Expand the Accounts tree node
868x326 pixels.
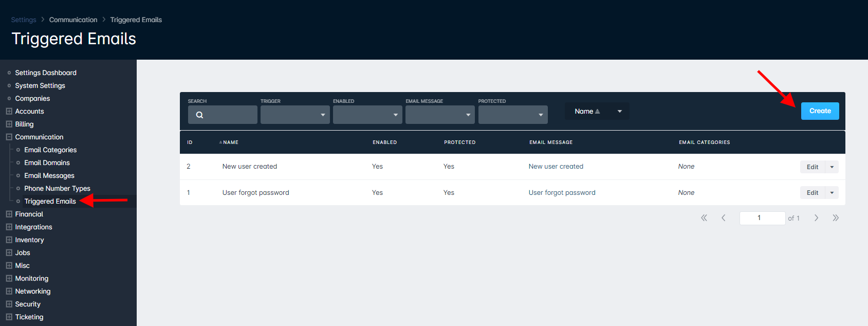tap(9, 111)
